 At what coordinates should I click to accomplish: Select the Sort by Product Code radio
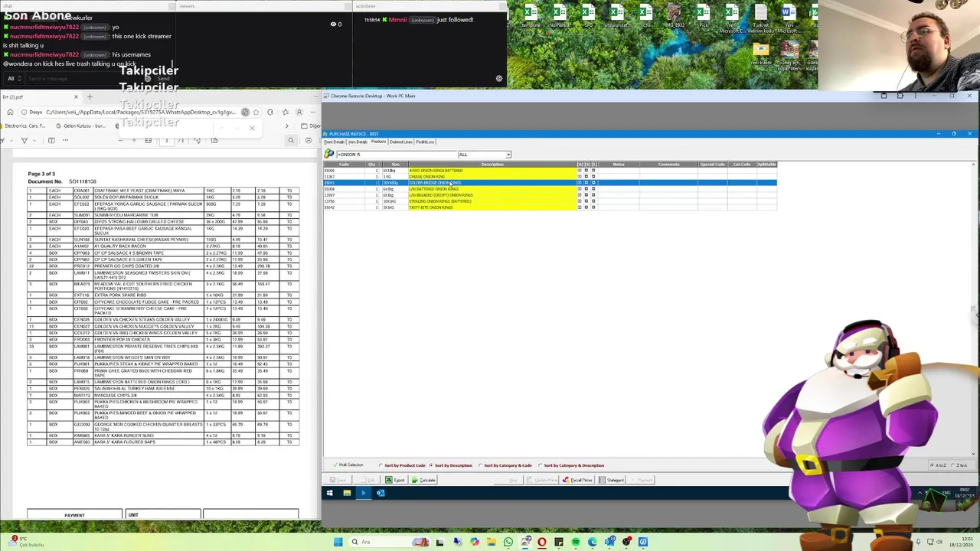(403, 465)
